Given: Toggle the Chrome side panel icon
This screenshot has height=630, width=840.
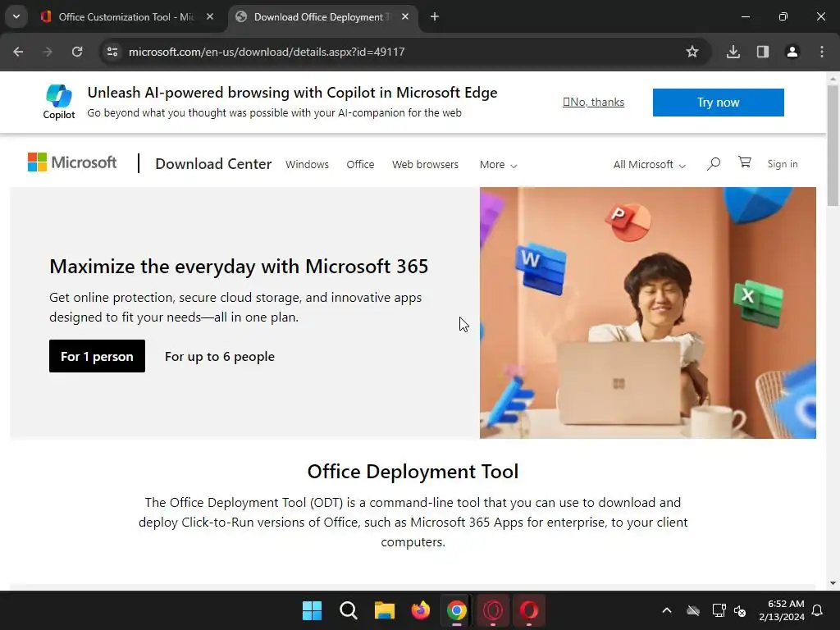Looking at the screenshot, I should click(x=763, y=52).
